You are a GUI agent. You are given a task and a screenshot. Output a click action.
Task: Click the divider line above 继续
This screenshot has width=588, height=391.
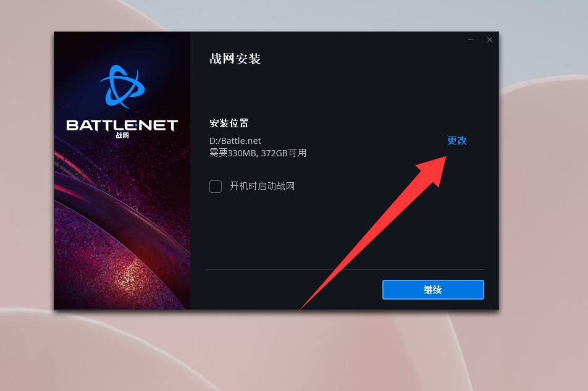tap(345, 269)
